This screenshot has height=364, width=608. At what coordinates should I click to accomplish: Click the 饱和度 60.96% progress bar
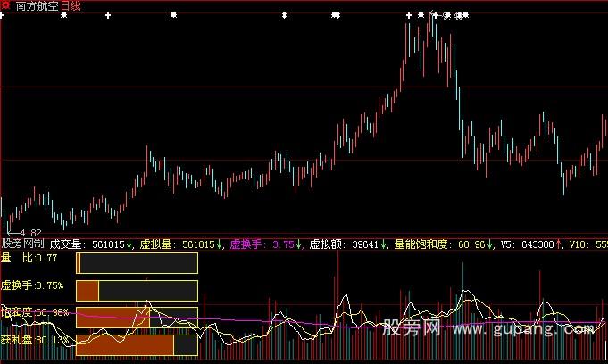137,318
